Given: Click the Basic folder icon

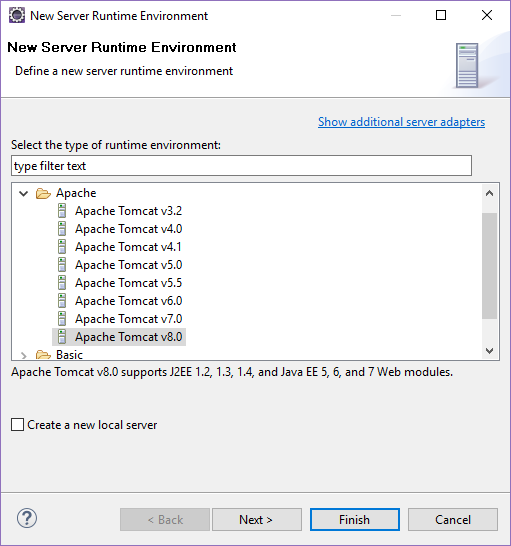Looking at the screenshot, I should point(43,355).
